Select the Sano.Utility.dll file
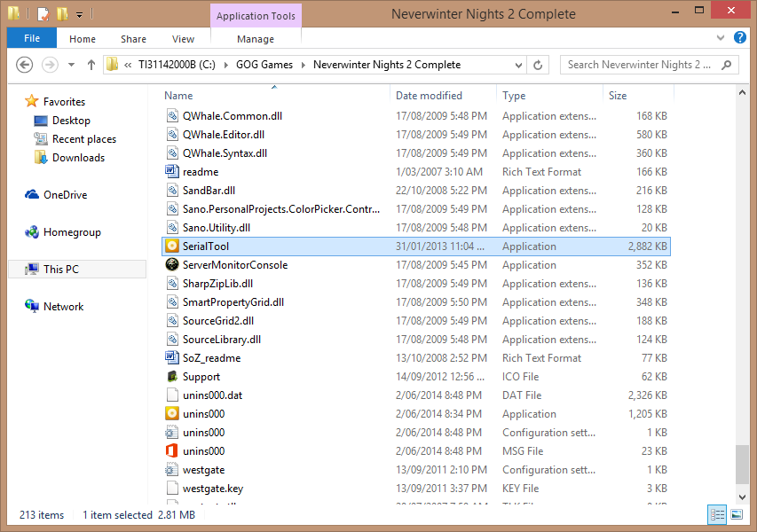Viewport: 757px width, 532px height. coord(416,228)
